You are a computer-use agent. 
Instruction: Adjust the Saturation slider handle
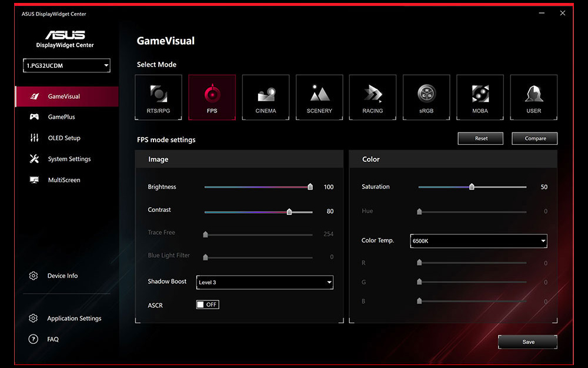click(x=472, y=187)
